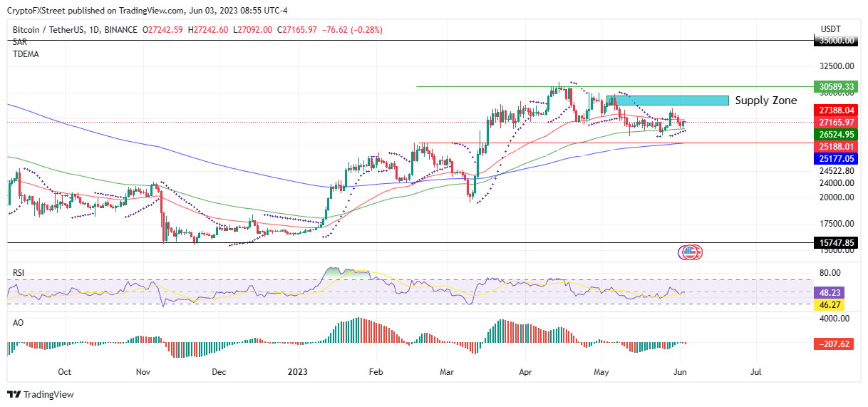This screenshot has width=868, height=407.
Task: Click the 25177.05 blue price label
Action: point(835,159)
